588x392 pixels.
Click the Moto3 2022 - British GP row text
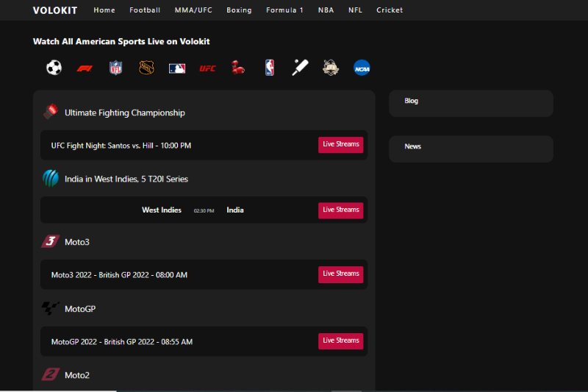click(119, 275)
